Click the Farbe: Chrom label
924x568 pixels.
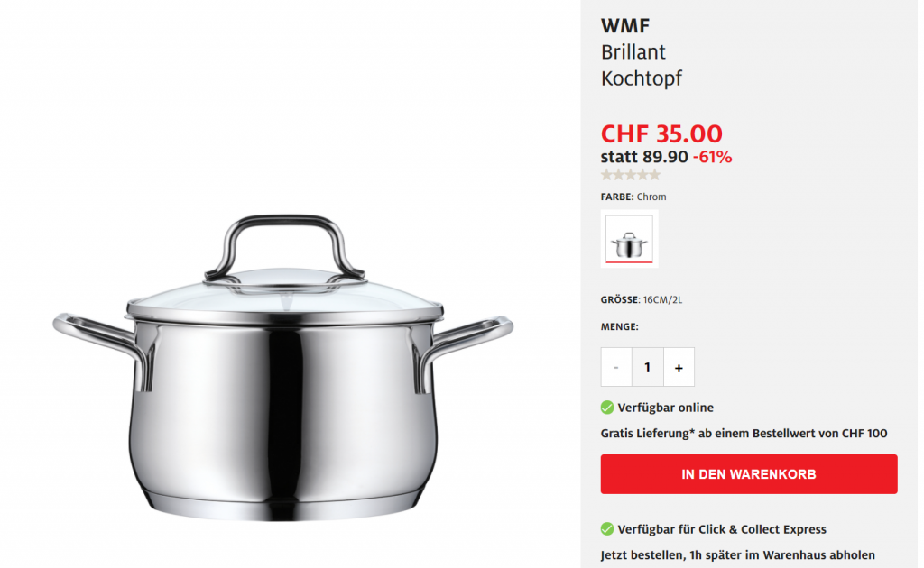[633, 197]
